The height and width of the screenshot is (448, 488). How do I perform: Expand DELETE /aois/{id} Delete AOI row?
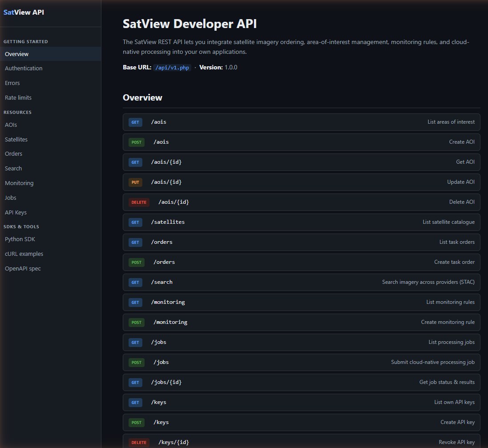point(301,202)
